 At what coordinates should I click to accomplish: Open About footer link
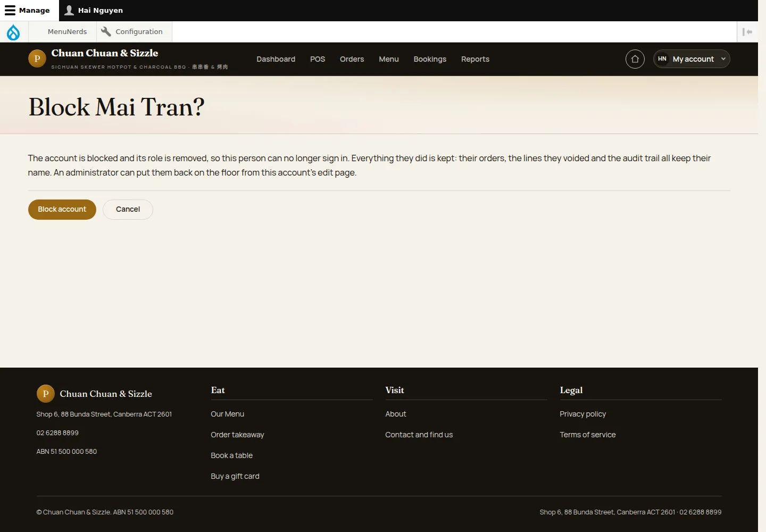click(x=395, y=414)
